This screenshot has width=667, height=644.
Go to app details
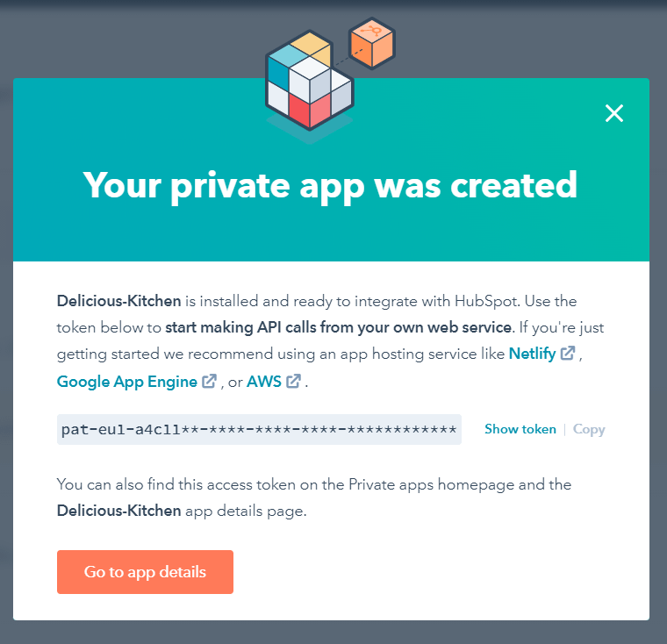point(145,572)
